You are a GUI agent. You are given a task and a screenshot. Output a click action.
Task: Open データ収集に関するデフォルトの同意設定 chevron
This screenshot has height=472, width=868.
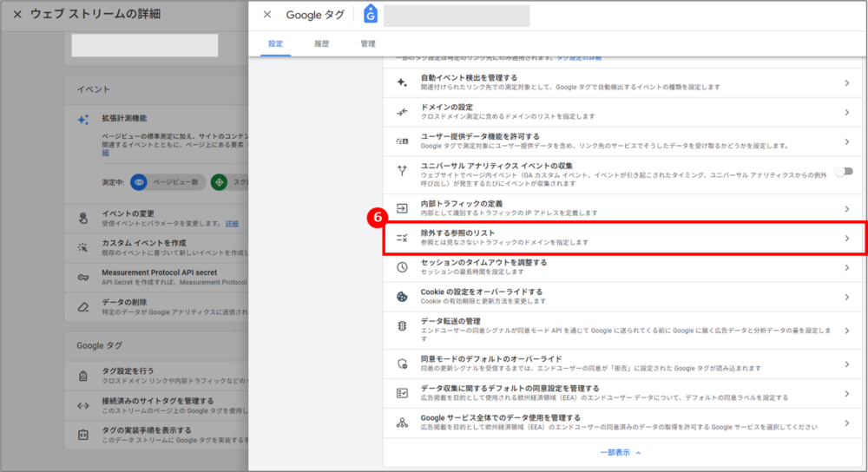[847, 393]
